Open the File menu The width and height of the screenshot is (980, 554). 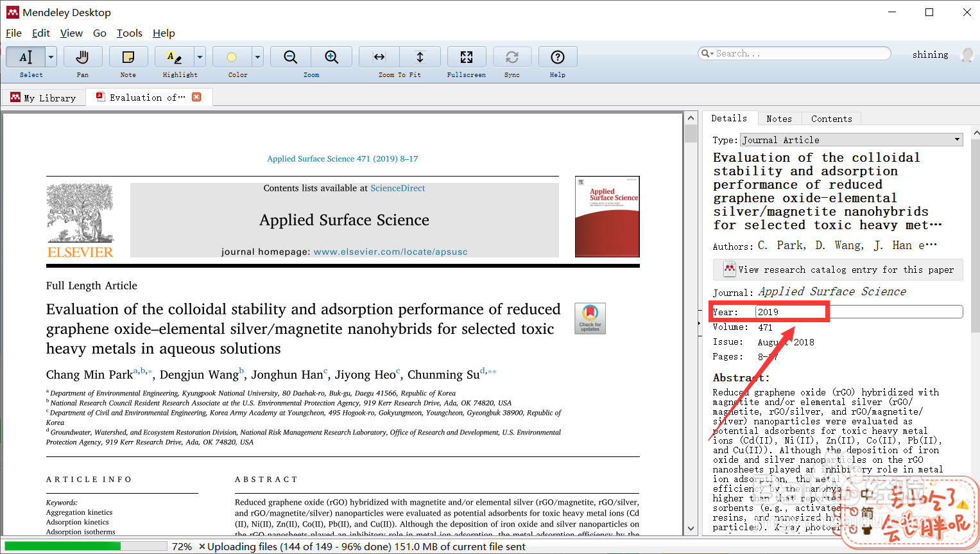pyautogui.click(x=13, y=33)
